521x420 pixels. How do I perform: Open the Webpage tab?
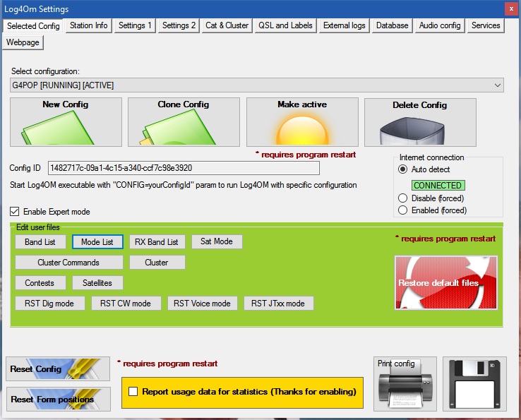tap(23, 42)
